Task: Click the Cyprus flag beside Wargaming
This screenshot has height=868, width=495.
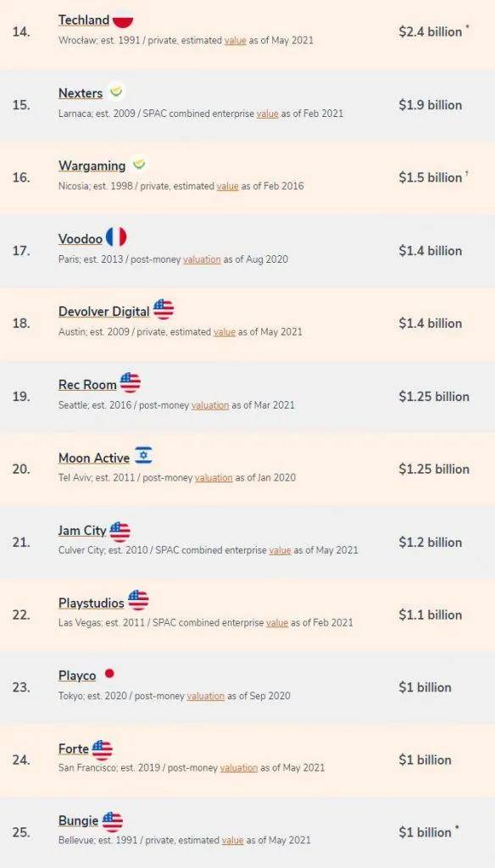Action: click(x=139, y=164)
